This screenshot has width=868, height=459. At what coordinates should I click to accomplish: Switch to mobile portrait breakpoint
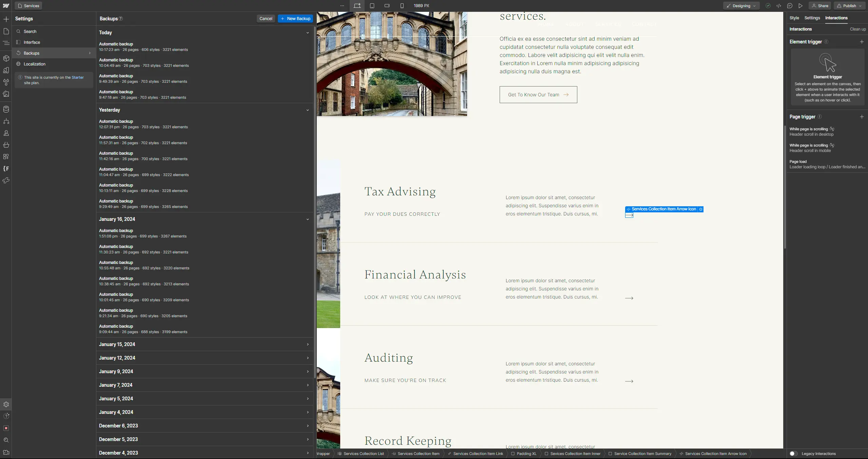pos(402,6)
